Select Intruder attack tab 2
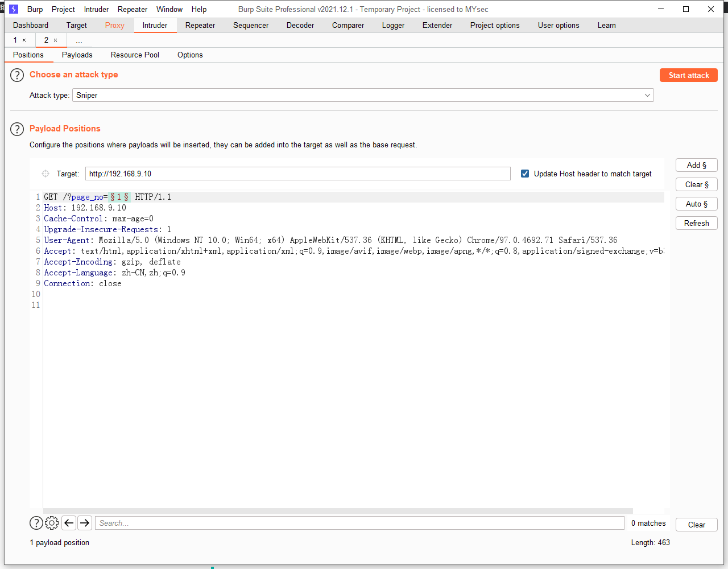This screenshot has height=569, width=728. pyautogui.click(x=46, y=40)
